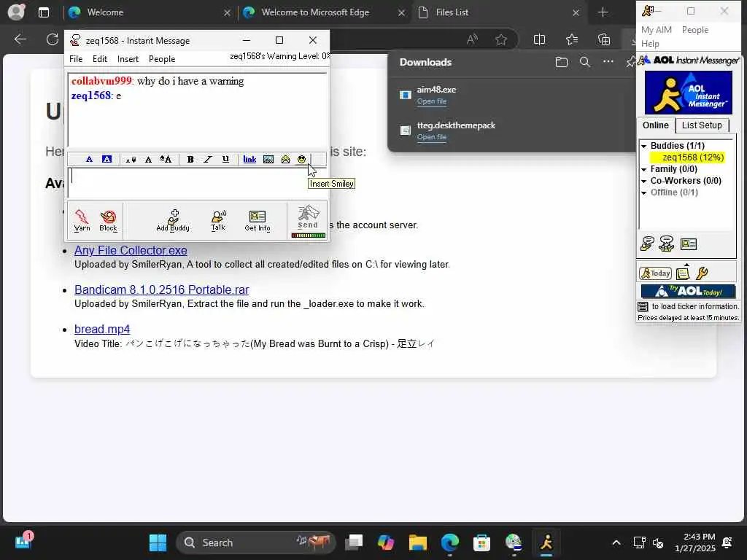This screenshot has width=747, height=560.
Task: Click the Edge split screen icon
Action: [x=539, y=39]
